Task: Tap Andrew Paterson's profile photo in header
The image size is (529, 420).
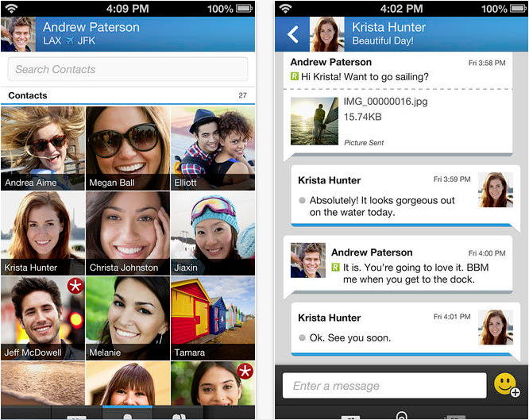Action: point(18,34)
